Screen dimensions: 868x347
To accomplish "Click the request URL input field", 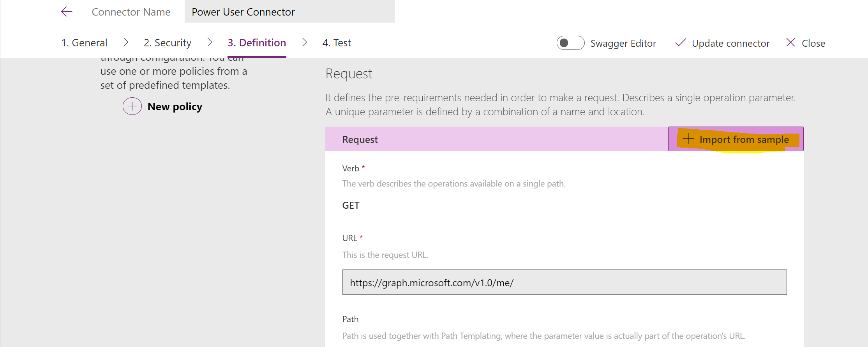I will click(x=564, y=282).
